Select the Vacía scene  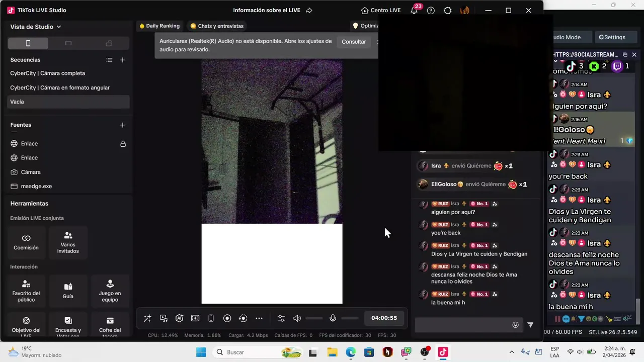[69, 102]
